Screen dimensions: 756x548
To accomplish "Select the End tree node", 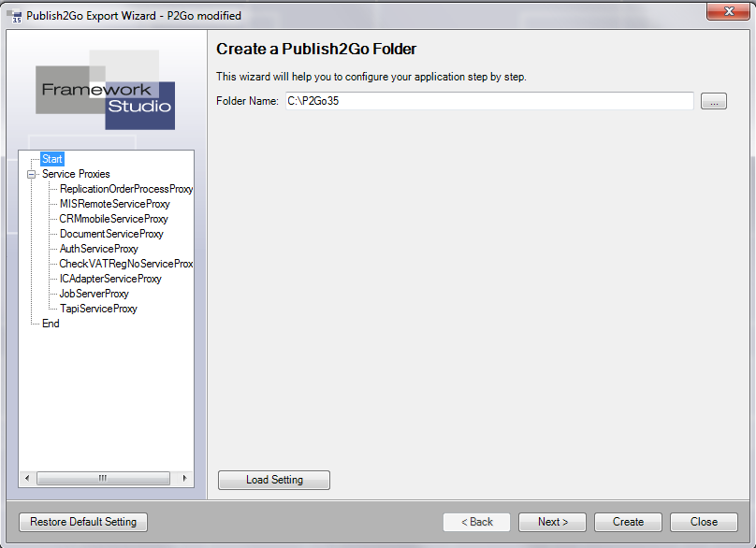I will click(x=51, y=324).
